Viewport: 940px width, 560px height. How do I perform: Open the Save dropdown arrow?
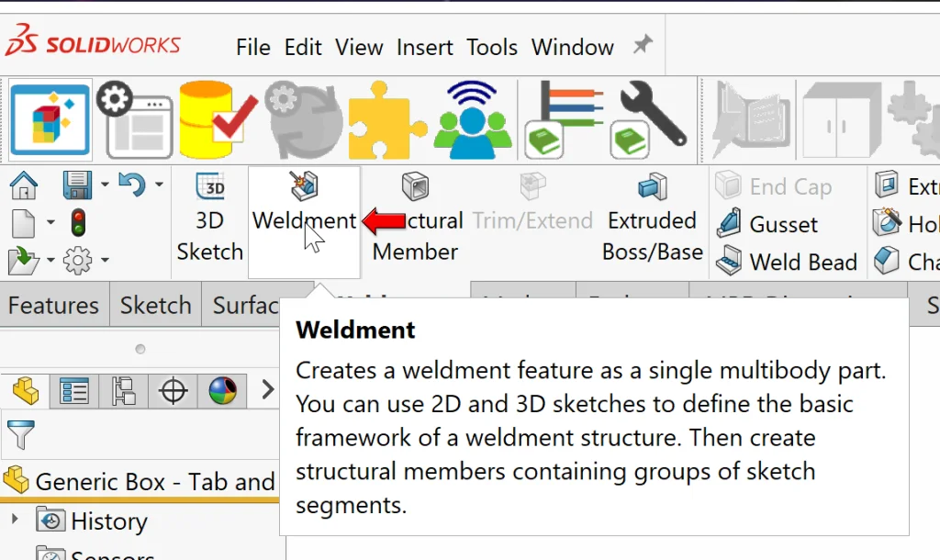pyautogui.click(x=105, y=185)
